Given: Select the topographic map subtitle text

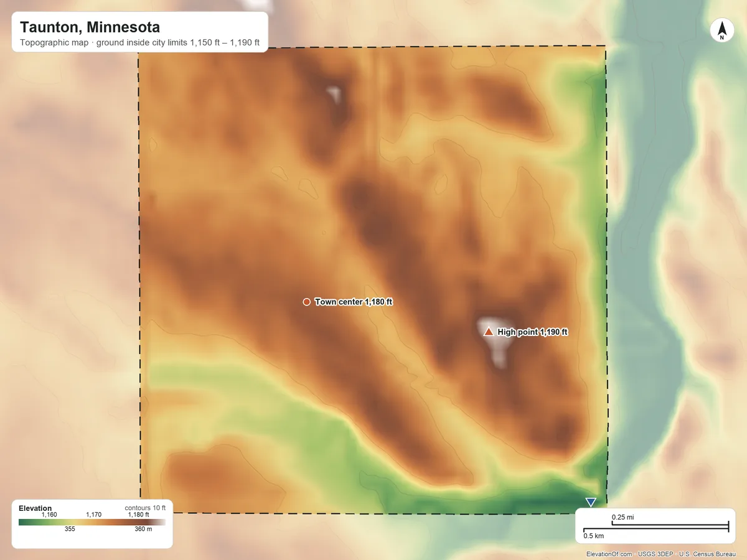Looking at the screenshot, I should coord(140,44).
